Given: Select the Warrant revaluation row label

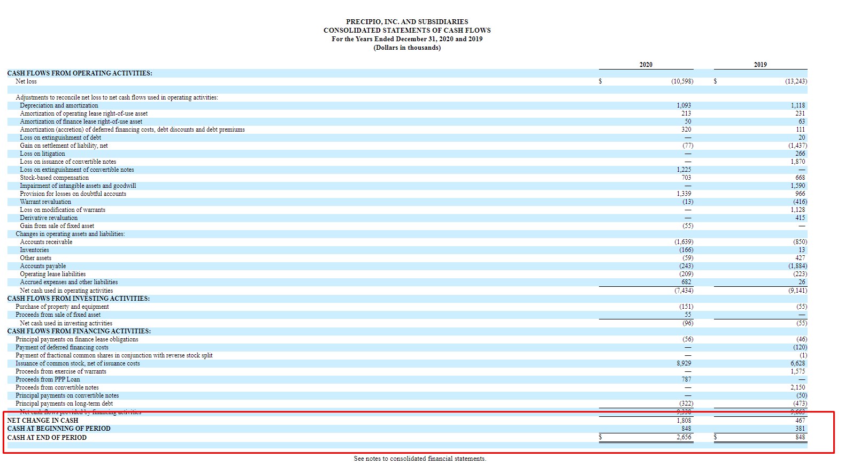Looking at the screenshot, I should pyautogui.click(x=45, y=202).
